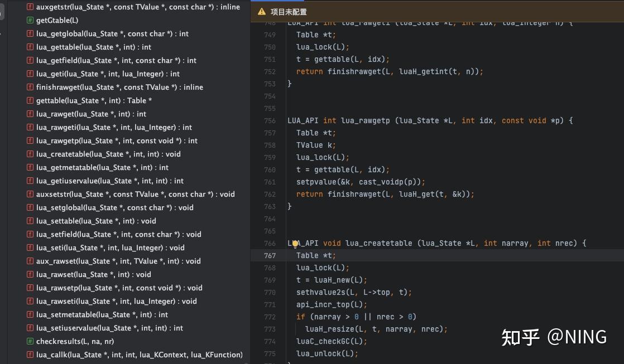Select lua_rawseti in the structure list
Screen dimensions: 624x364
(x=116, y=301)
